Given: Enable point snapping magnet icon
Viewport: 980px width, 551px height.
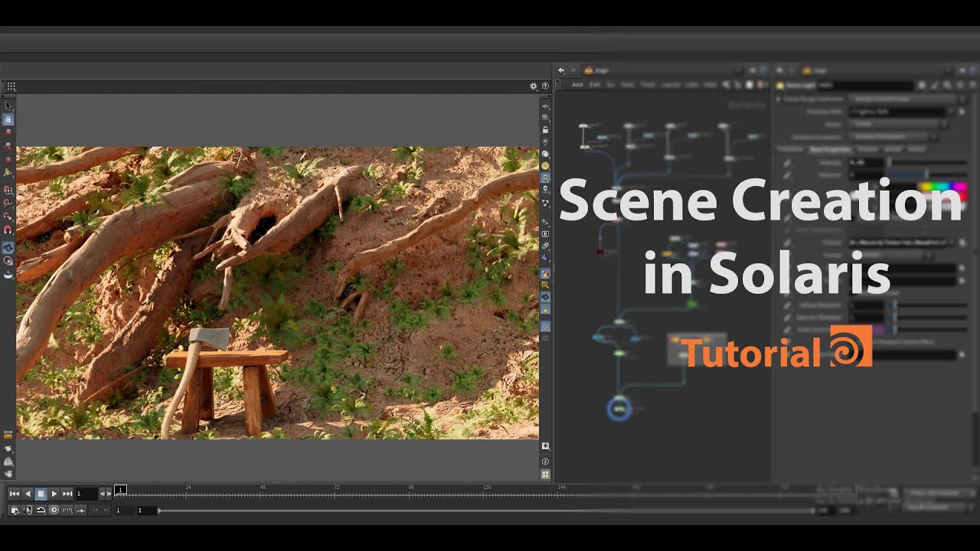Looking at the screenshot, I should click(x=8, y=216).
